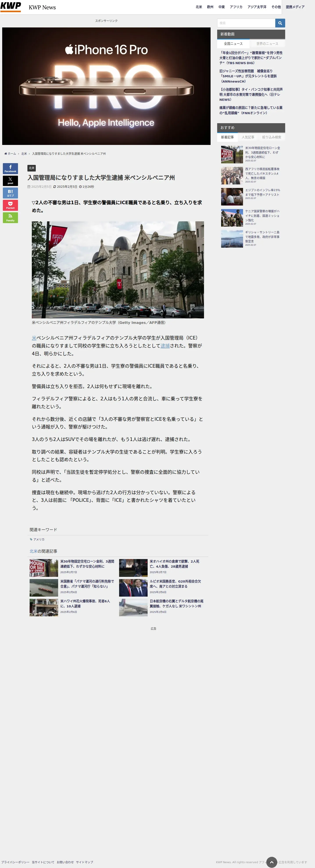Click HOUSE FOR SALE sidebar thumbnail
The height and width of the screenshot is (868, 315).
click(x=232, y=155)
